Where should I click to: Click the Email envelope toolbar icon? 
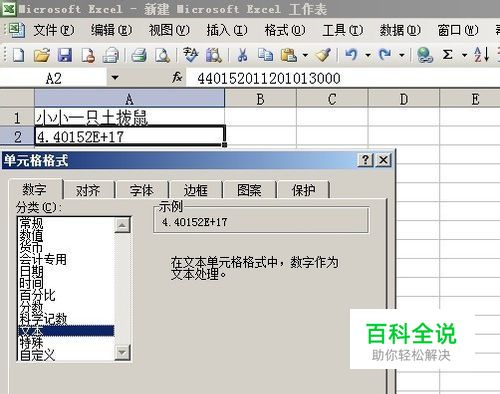(x=111, y=55)
